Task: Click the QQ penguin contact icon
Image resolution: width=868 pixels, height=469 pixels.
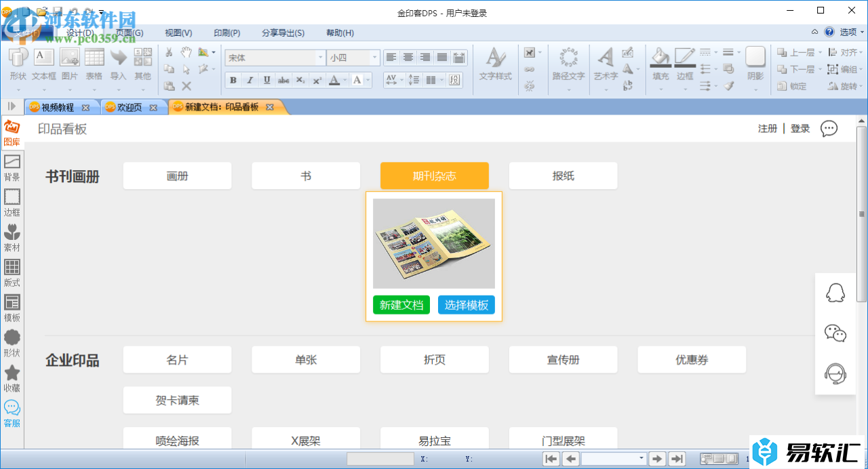Action: click(835, 293)
